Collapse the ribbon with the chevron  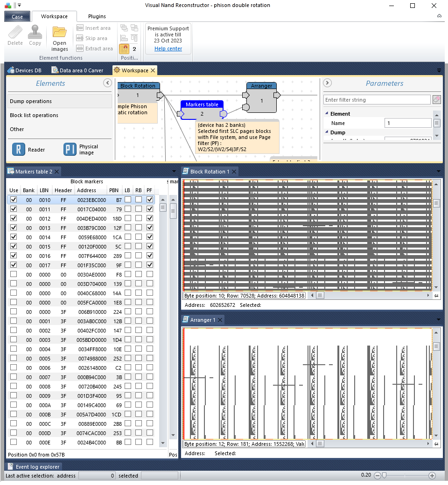439,16
